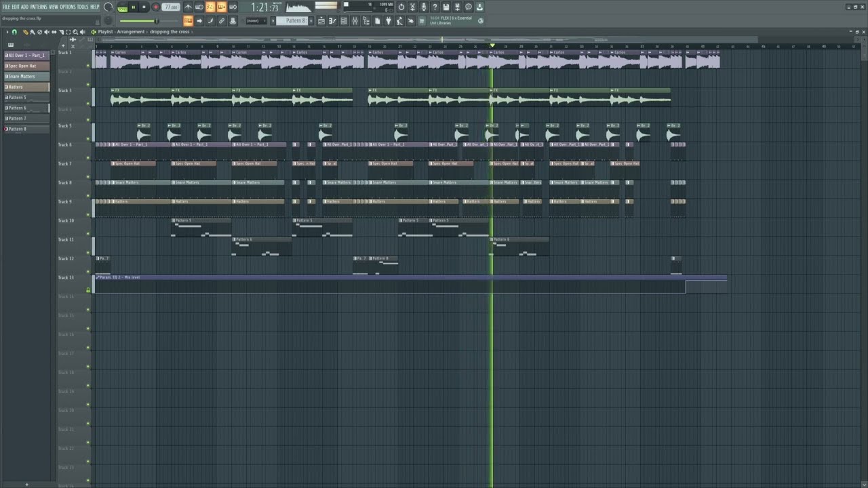Toggle the metronome

(x=188, y=7)
